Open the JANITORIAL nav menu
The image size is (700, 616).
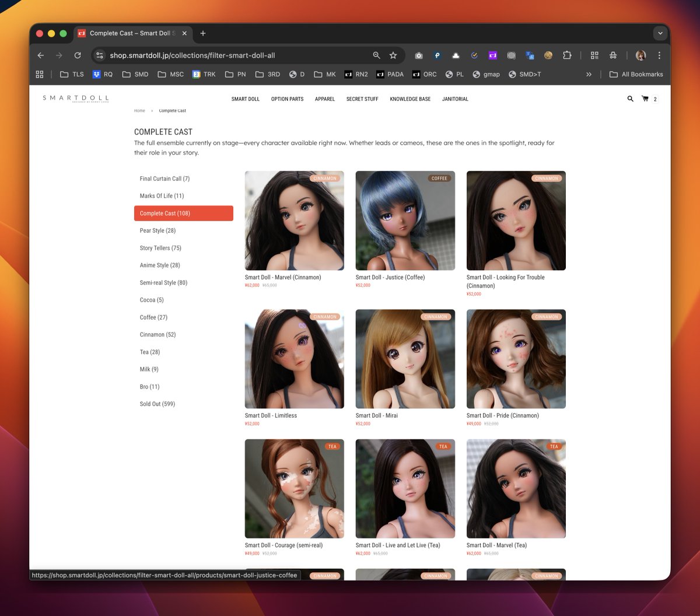coord(455,99)
